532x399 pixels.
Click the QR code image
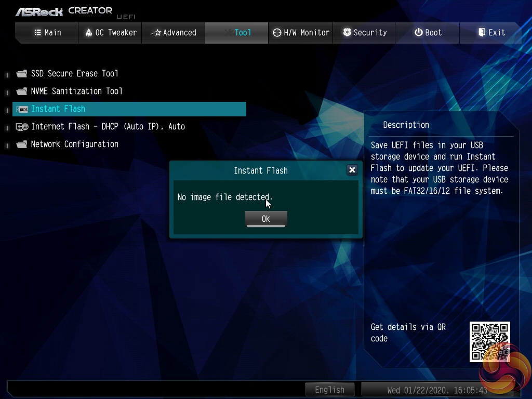pyautogui.click(x=489, y=341)
